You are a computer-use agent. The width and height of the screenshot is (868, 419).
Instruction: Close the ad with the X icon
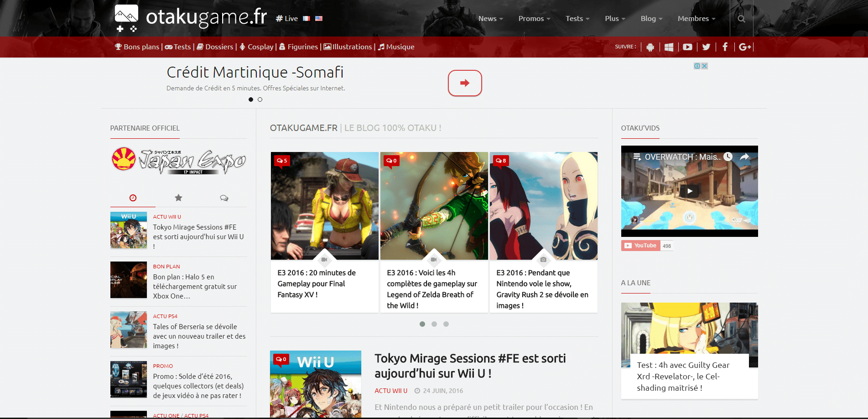705,66
